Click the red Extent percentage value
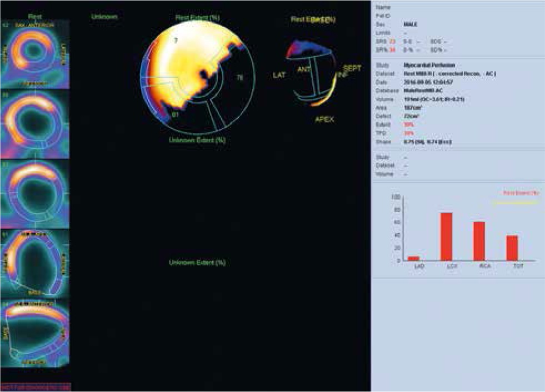 (408, 125)
